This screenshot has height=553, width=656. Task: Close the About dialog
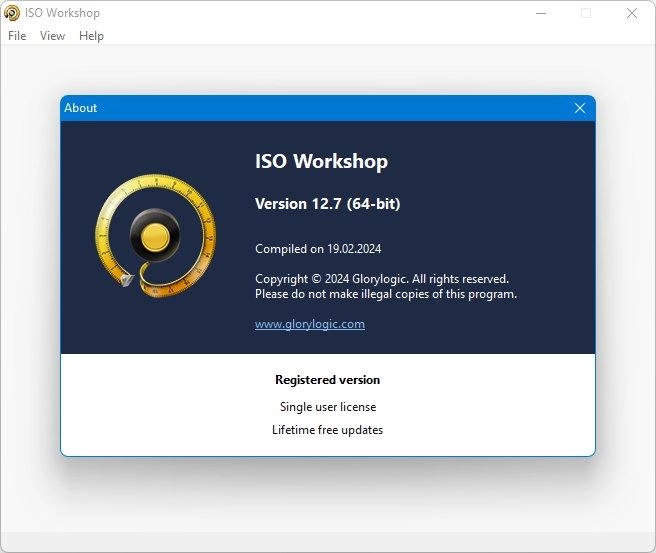[579, 108]
